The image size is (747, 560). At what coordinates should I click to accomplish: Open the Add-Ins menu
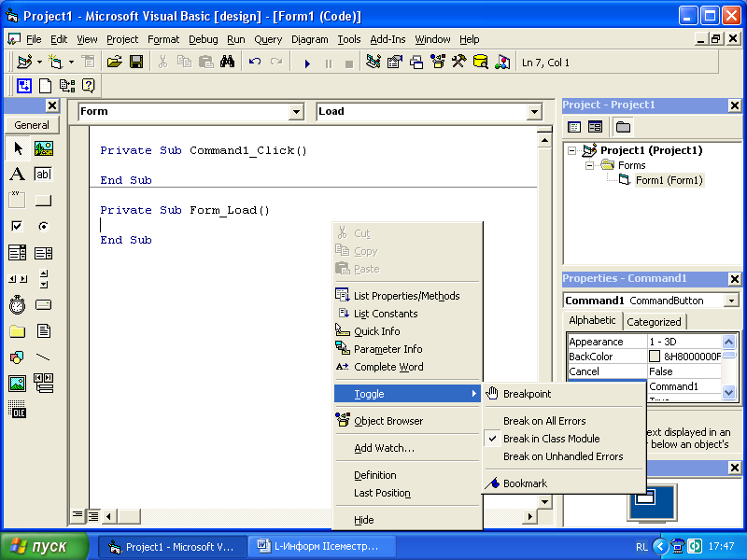388,39
